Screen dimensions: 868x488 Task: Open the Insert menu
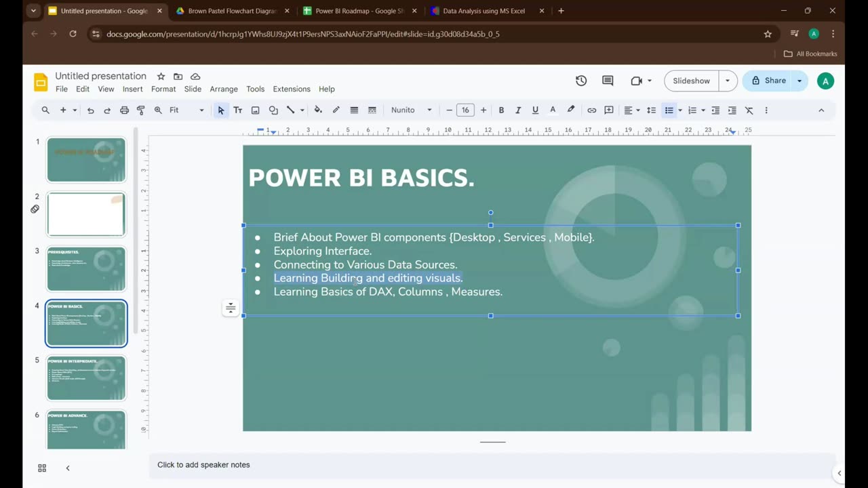133,89
